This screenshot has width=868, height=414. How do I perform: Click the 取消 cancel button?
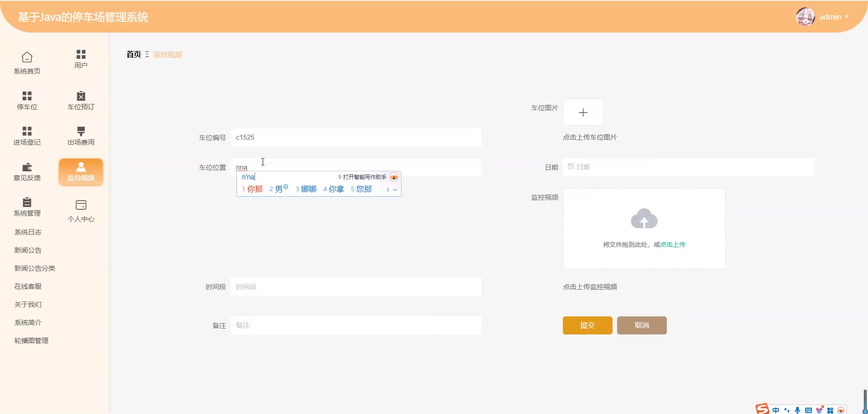click(x=642, y=325)
